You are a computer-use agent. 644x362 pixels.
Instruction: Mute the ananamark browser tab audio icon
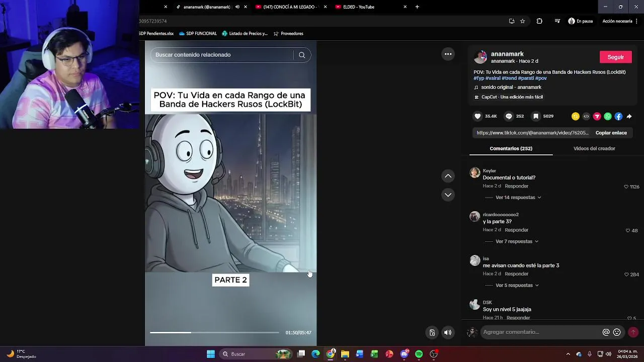237,7
